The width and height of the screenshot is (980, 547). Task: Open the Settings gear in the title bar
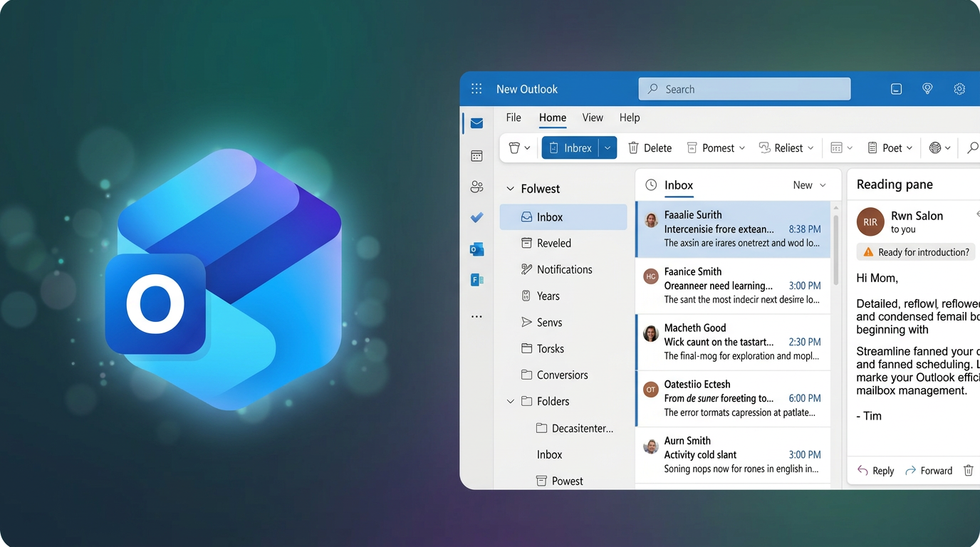coord(959,89)
